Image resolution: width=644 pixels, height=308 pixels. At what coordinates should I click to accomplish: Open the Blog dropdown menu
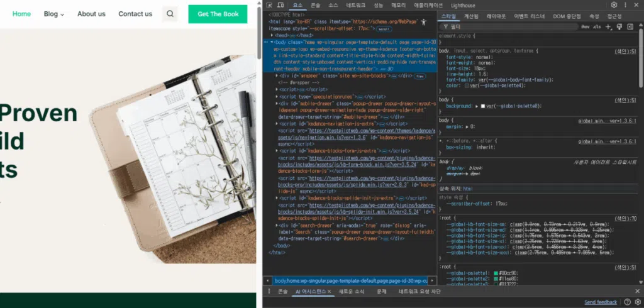[54, 14]
